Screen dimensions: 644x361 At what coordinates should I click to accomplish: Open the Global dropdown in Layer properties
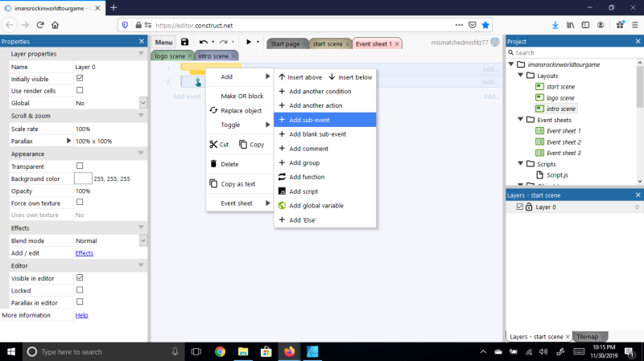143,103
